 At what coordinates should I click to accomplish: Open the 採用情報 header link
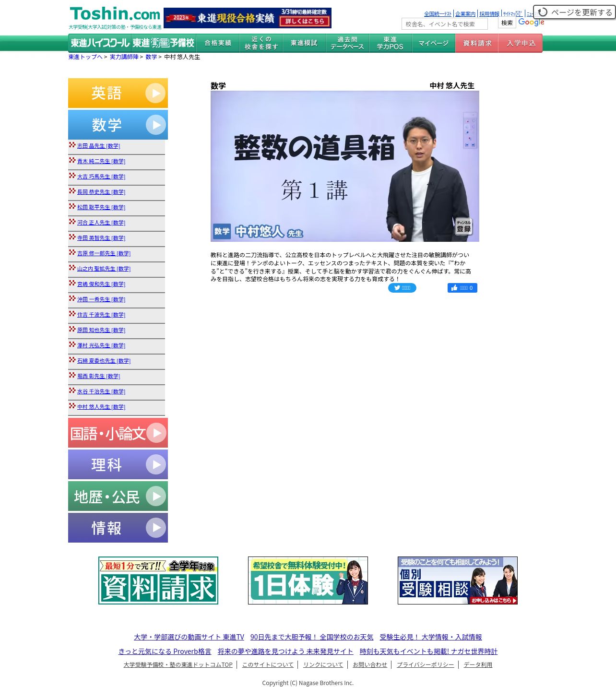(489, 14)
